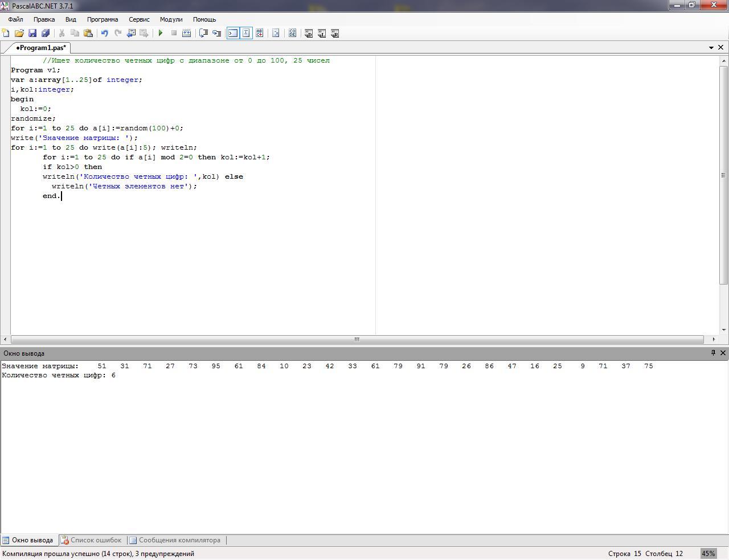
Task: Close the Окно вывода panel
Action: [723, 353]
